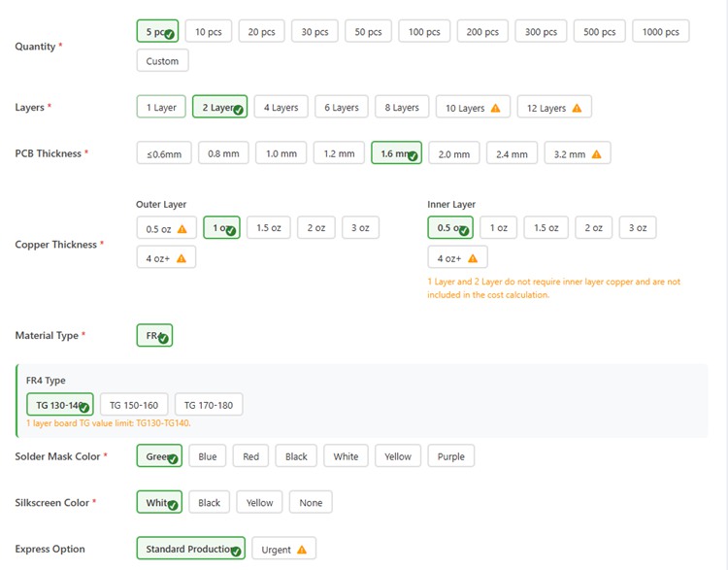
Task: Choose 2.4 mm PCB thickness
Action: [512, 153]
